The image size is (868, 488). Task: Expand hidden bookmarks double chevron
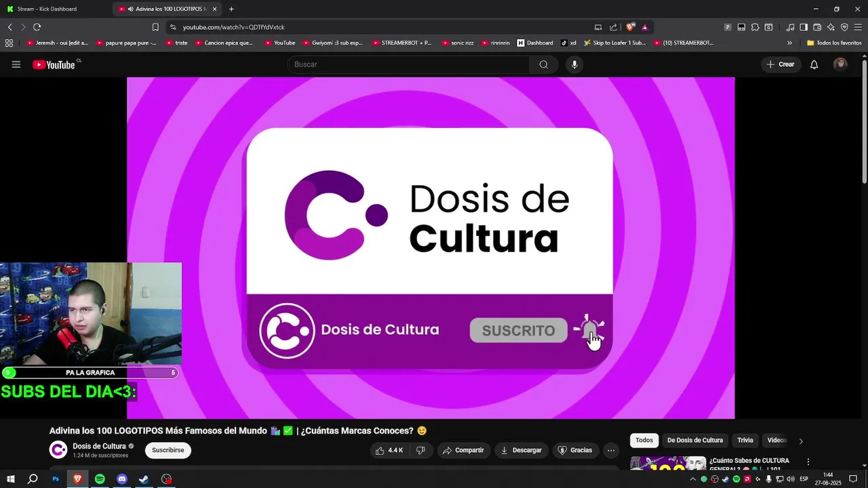[x=789, y=43]
